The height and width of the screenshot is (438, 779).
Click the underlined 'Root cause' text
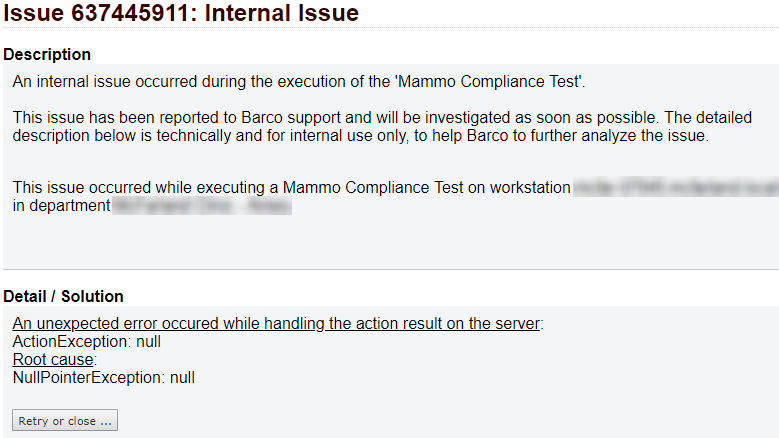53,360
